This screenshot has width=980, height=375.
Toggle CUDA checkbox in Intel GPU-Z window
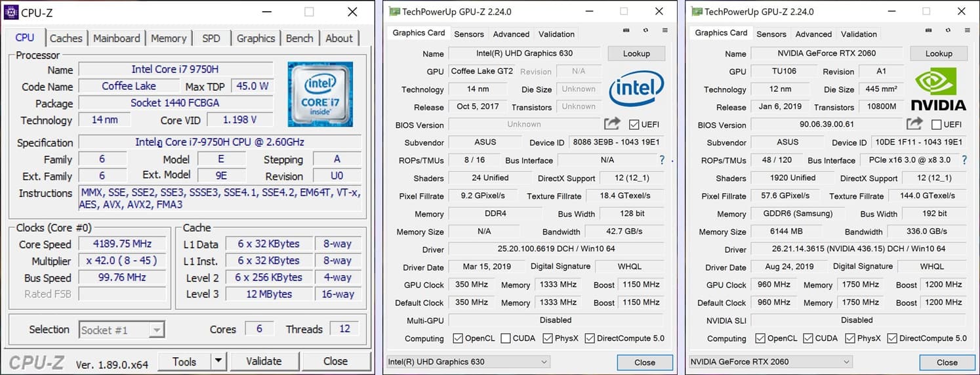click(506, 339)
